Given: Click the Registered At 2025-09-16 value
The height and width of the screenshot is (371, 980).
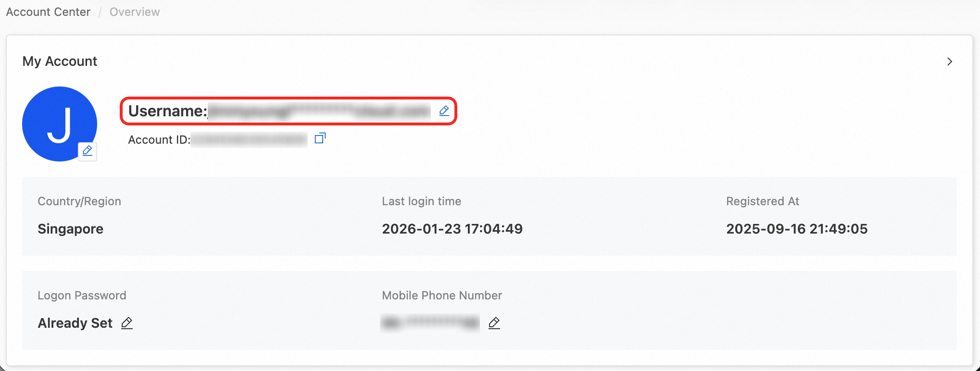Looking at the screenshot, I should coord(797,229).
